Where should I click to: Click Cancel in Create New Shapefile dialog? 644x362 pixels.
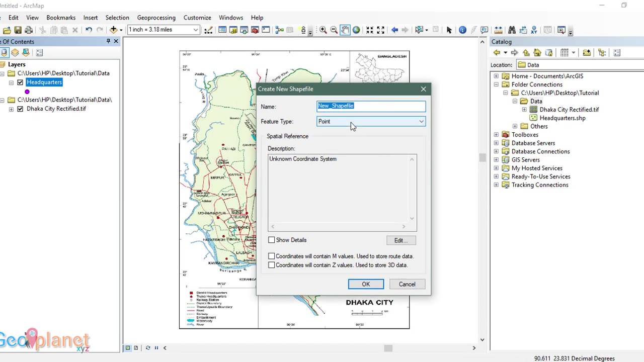tap(407, 284)
